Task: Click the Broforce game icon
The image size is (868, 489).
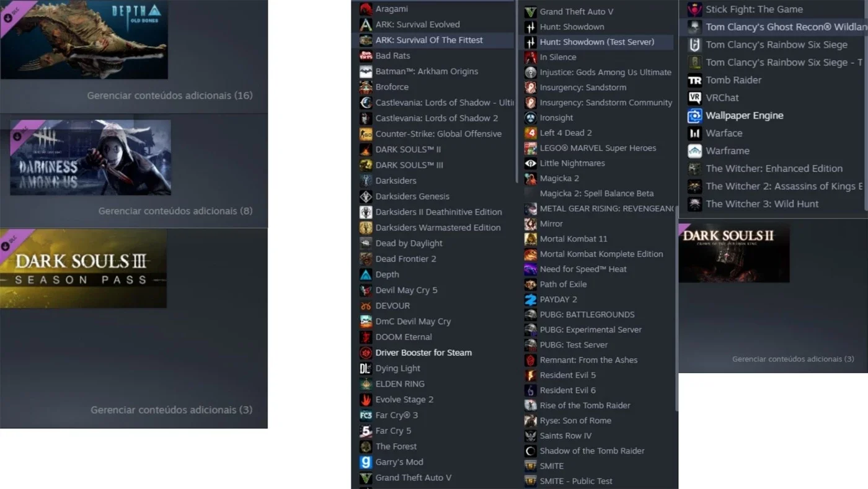Action: coord(366,87)
